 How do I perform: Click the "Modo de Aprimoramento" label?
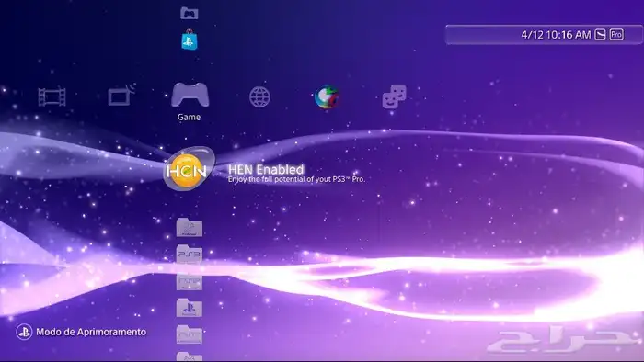point(91,332)
